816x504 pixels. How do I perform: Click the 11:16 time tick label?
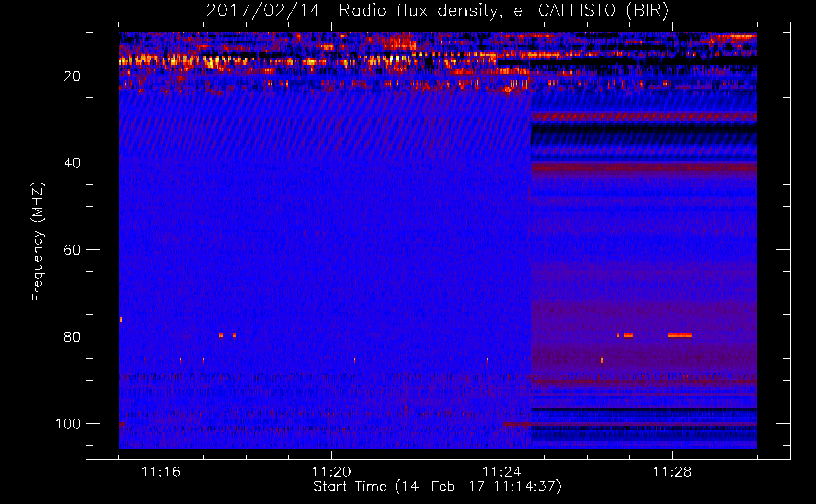click(161, 472)
